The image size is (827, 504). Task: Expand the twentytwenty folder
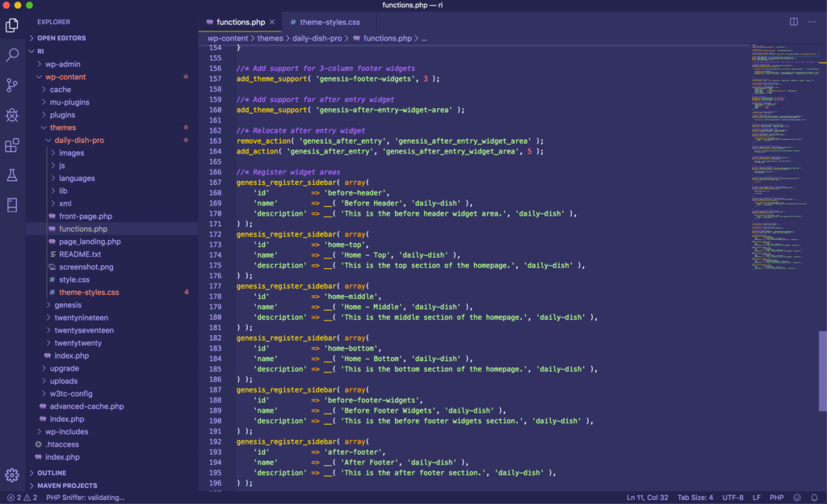coord(78,342)
